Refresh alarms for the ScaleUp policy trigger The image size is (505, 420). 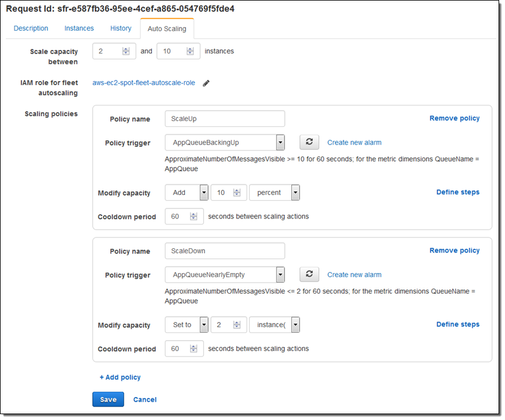click(309, 142)
